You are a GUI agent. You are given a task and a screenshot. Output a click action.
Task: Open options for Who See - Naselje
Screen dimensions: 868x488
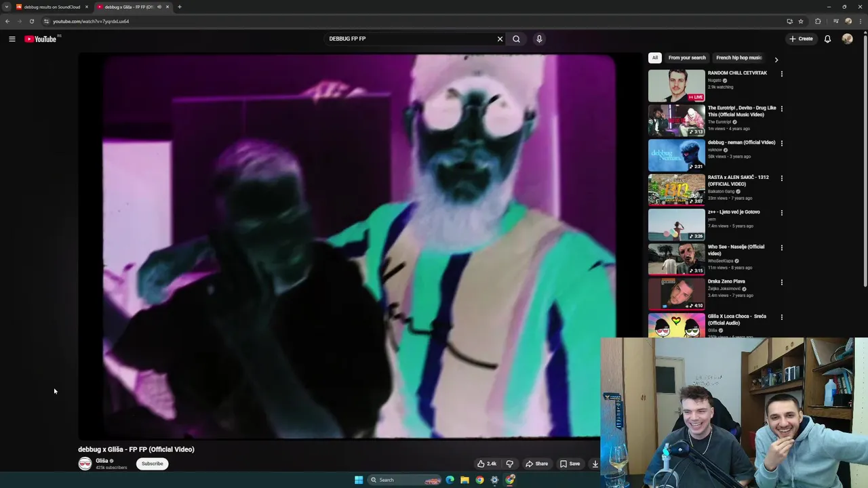tap(782, 247)
